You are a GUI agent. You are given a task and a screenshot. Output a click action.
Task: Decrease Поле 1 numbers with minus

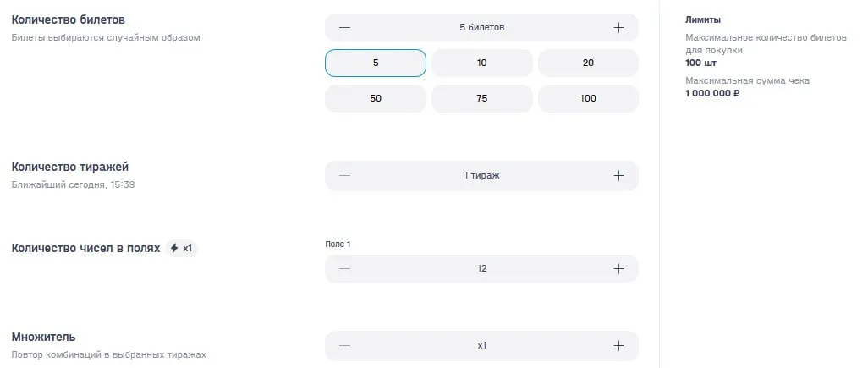pos(344,268)
